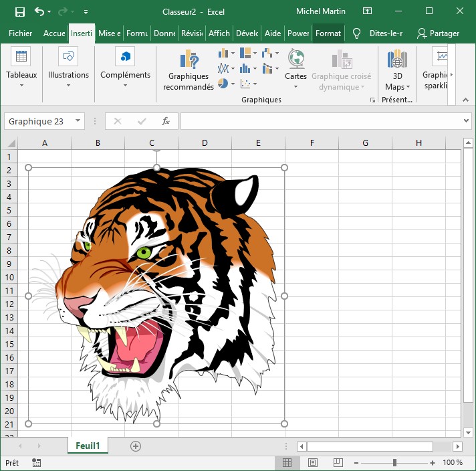The height and width of the screenshot is (471, 476).
Task: Open the 3D Maps tool
Action: pyautogui.click(x=397, y=70)
